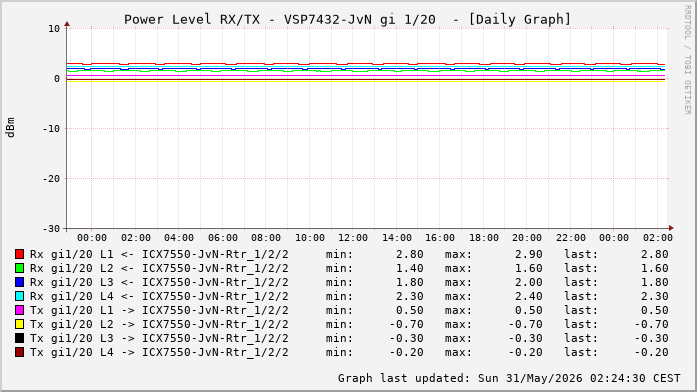Click the Tx L1 last value 0.50
Image resolution: width=697 pixels, height=392 pixels.
pyautogui.click(x=655, y=310)
